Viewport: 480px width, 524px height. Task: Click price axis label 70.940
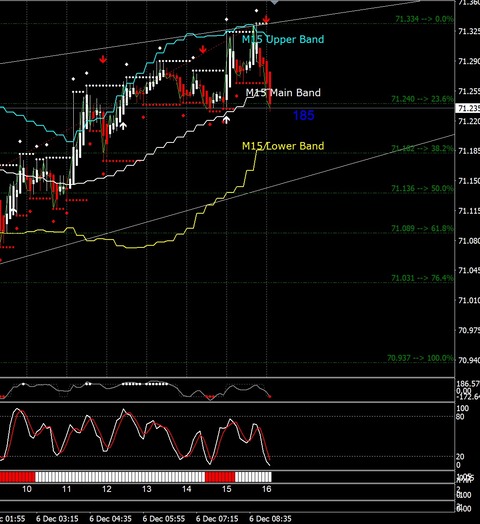469,360
